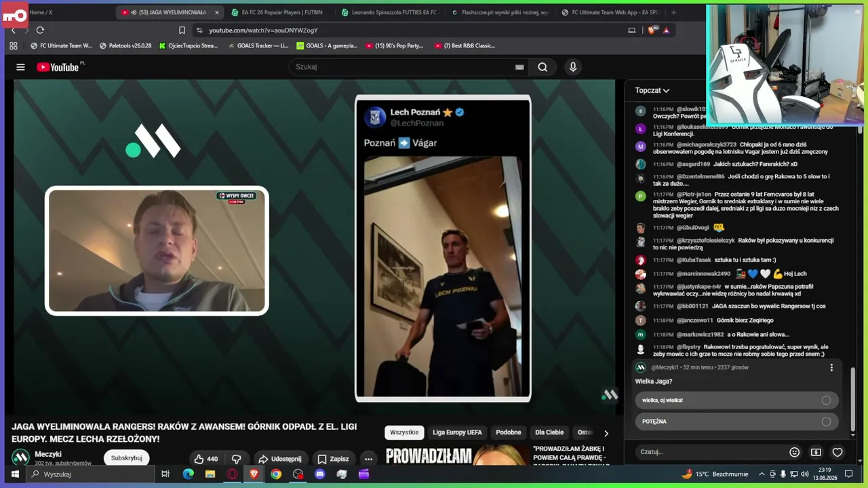Show hidden system tray icons chevron

point(762,474)
